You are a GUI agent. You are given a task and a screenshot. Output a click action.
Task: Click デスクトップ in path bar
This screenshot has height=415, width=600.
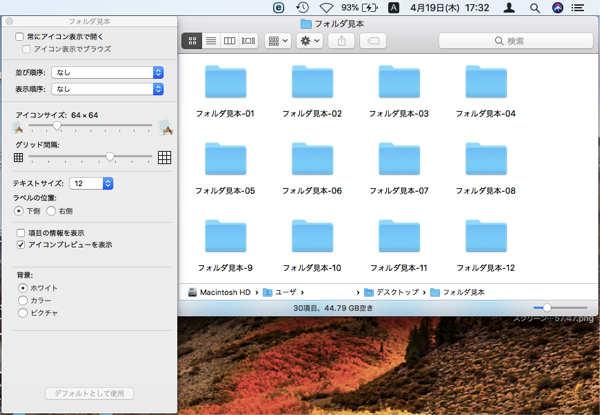pos(391,292)
